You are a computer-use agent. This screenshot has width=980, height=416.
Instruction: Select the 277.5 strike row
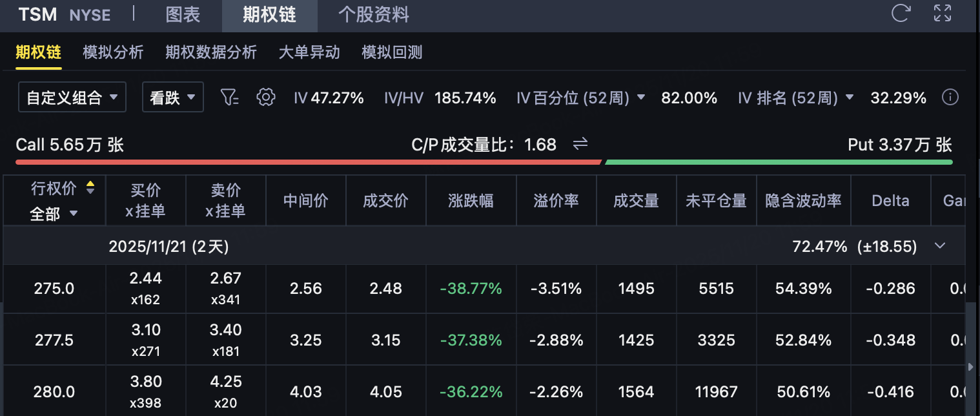[x=54, y=340]
